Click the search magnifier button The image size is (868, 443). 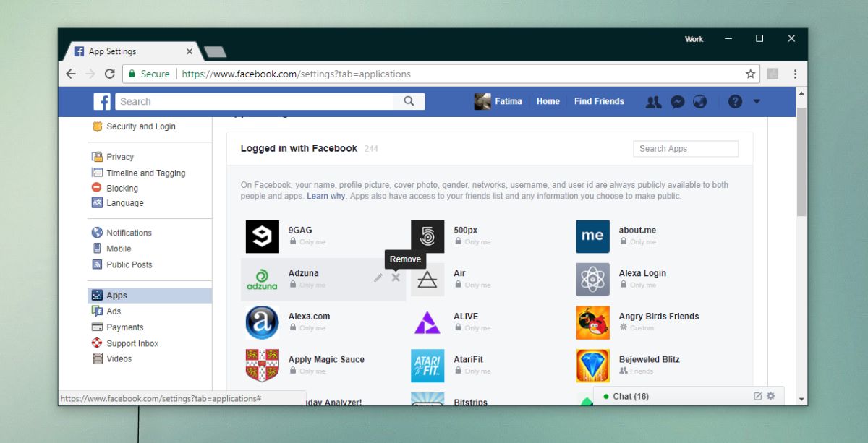tap(409, 101)
